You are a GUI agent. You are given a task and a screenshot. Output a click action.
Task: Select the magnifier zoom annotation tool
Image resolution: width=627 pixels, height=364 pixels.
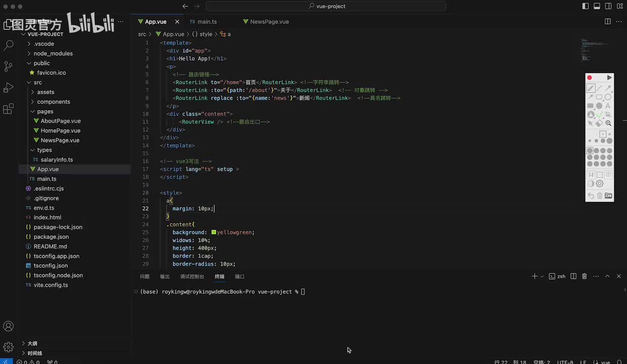click(x=608, y=123)
